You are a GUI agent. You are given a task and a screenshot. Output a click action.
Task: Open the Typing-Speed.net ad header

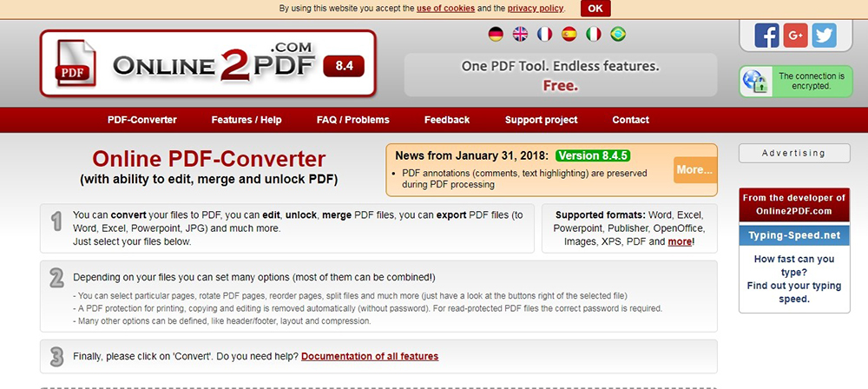click(794, 235)
